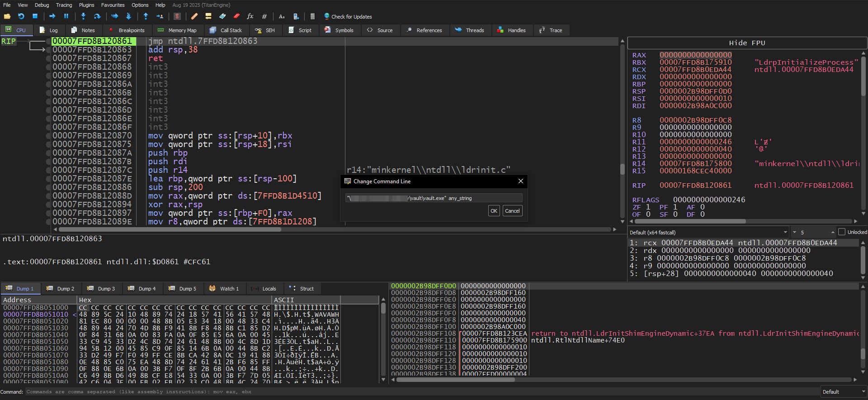868x400 pixels.
Task: Open the Watch 1 tab
Action: tap(224, 289)
